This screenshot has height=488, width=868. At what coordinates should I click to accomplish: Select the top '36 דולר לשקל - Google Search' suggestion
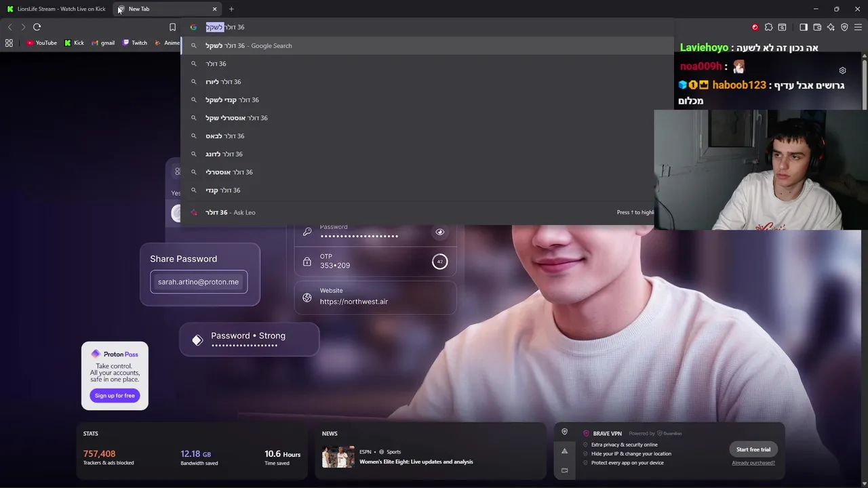pos(427,45)
